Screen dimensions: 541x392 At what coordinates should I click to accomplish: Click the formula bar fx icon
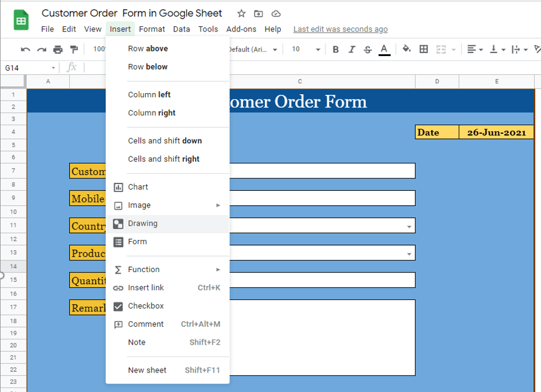(71, 67)
